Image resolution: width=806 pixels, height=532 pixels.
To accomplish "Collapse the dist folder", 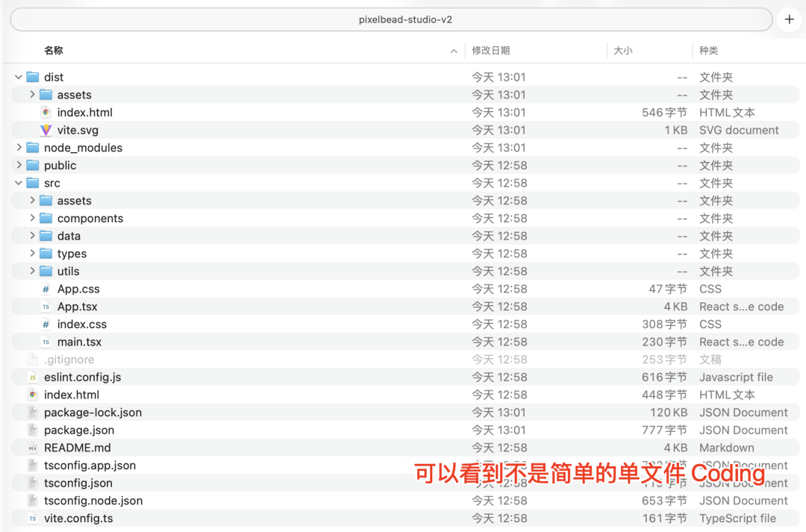I will (19, 77).
